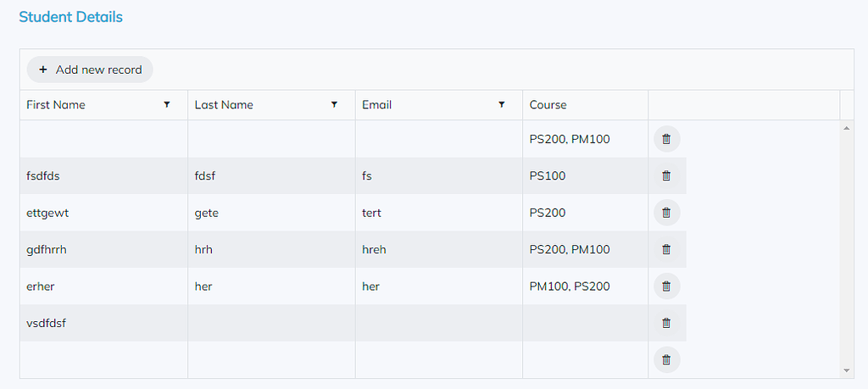
Task: Sort by Last Name column header
Action: pyautogui.click(x=224, y=104)
